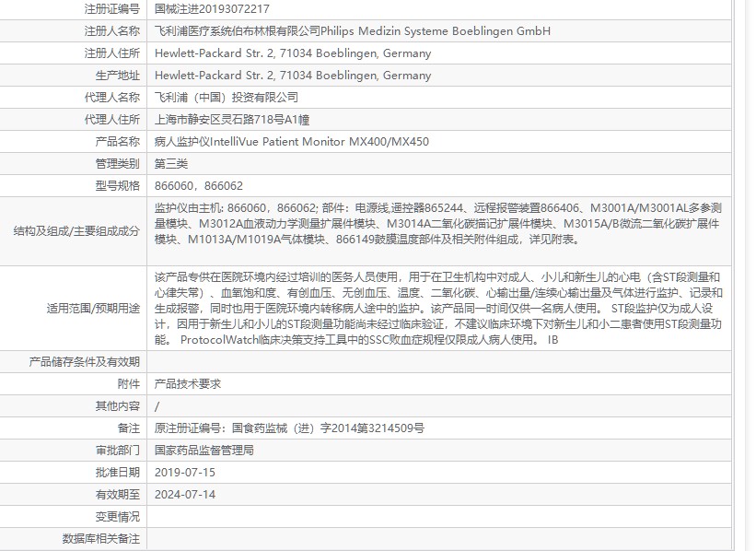Select 上海市静安区灵石路718号A1幢 address

(x=232, y=120)
